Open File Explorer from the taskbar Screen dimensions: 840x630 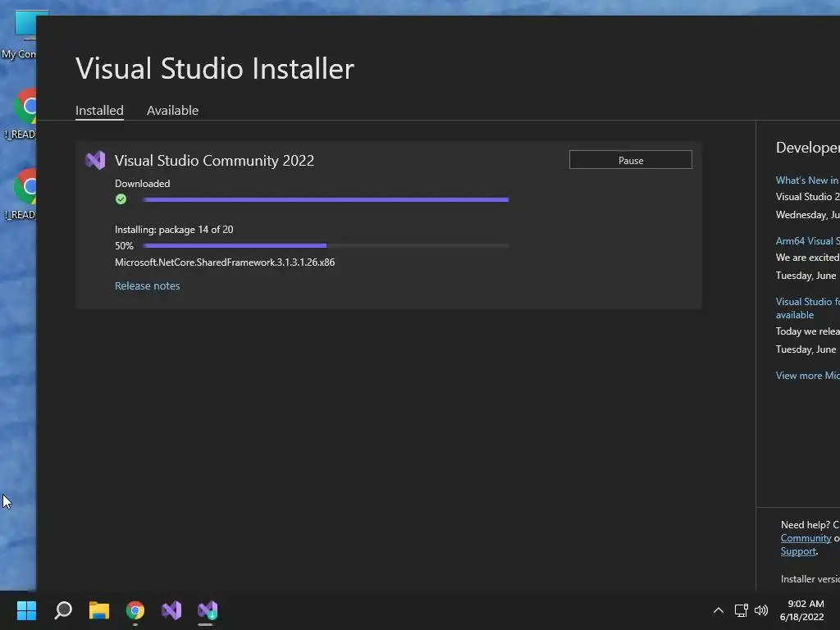point(99,610)
